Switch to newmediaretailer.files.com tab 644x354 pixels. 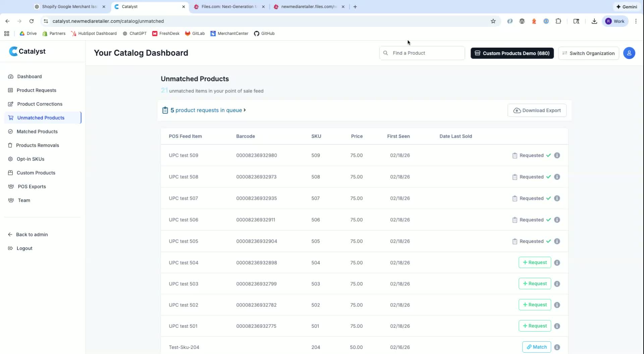tap(309, 7)
